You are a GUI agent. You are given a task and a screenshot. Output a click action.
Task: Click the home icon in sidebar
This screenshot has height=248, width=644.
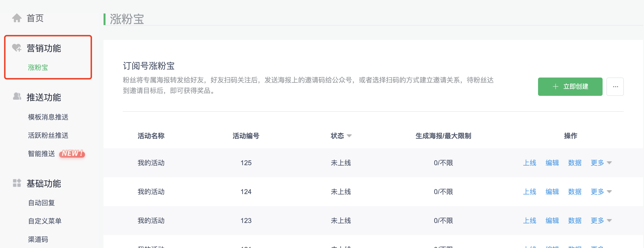coord(17,18)
